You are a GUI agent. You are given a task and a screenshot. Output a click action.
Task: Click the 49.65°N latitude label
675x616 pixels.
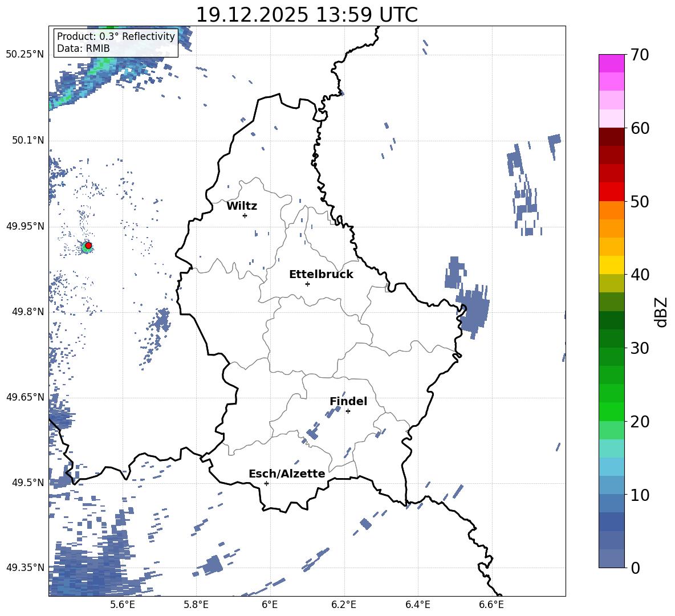(25, 397)
